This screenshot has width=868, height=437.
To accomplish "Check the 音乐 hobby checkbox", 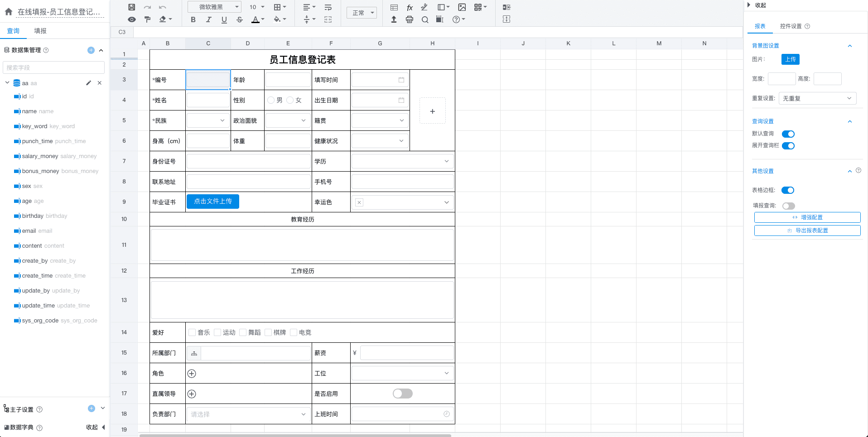I will click(x=192, y=332).
